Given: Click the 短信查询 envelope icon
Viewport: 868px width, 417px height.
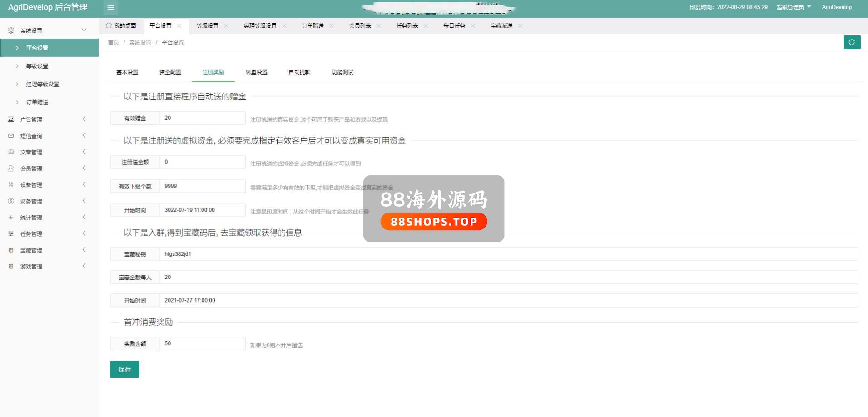Looking at the screenshot, I should 11,136.
